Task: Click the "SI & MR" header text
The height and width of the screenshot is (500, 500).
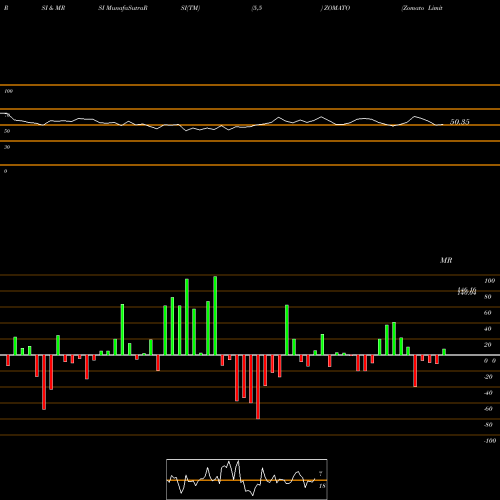Action: (53, 8)
